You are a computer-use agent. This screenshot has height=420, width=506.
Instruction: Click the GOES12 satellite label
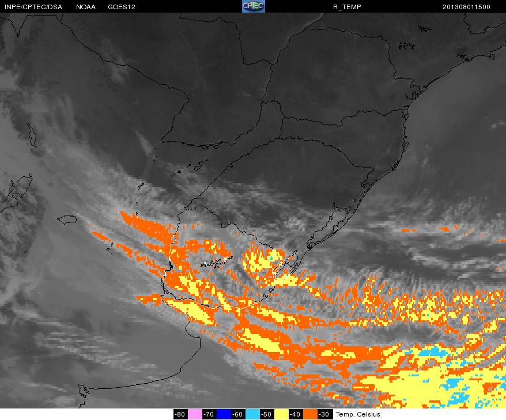coord(122,7)
